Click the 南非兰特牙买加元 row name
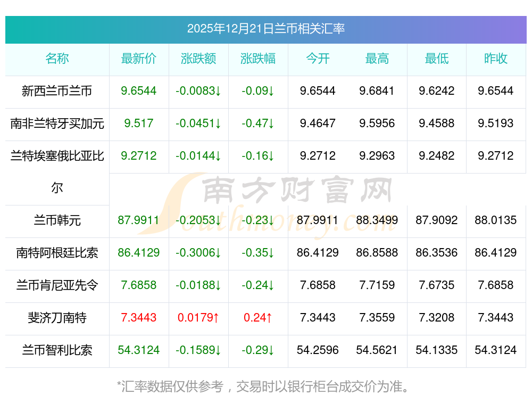The image size is (532, 403). [57, 124]
